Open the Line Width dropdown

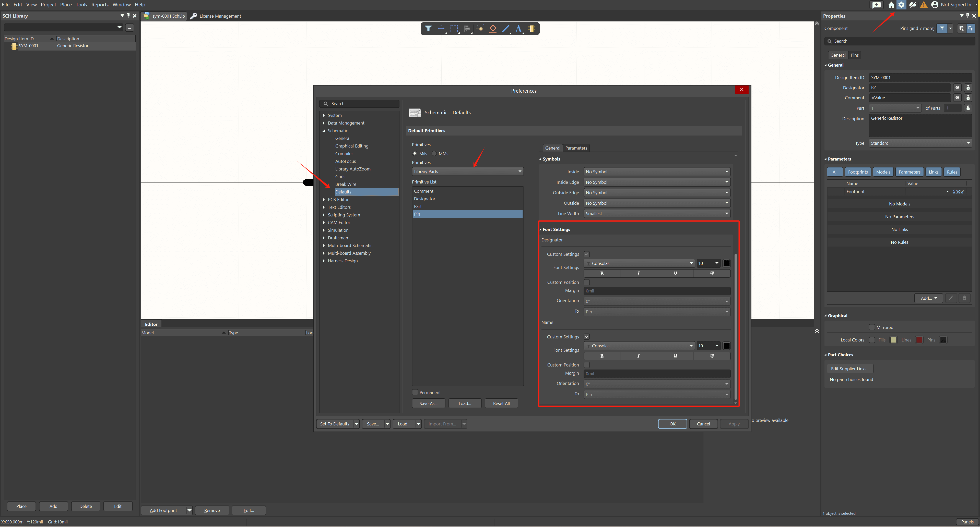pos(657,214)
